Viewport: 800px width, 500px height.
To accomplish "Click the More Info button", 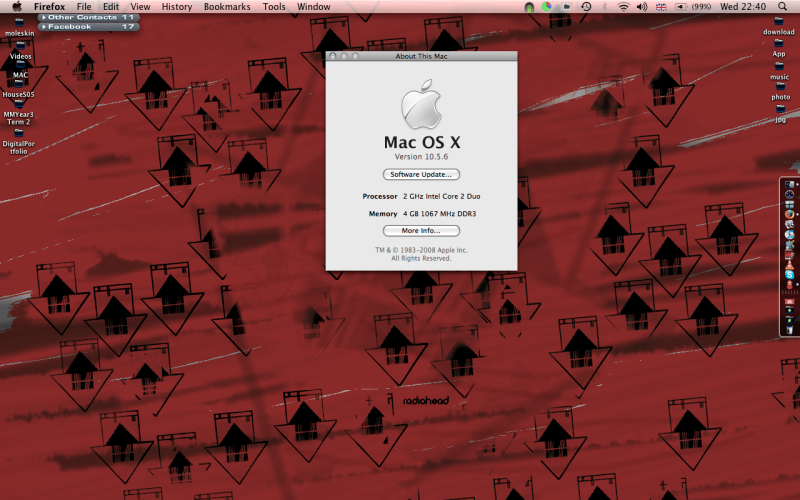I will pos(421,231).
